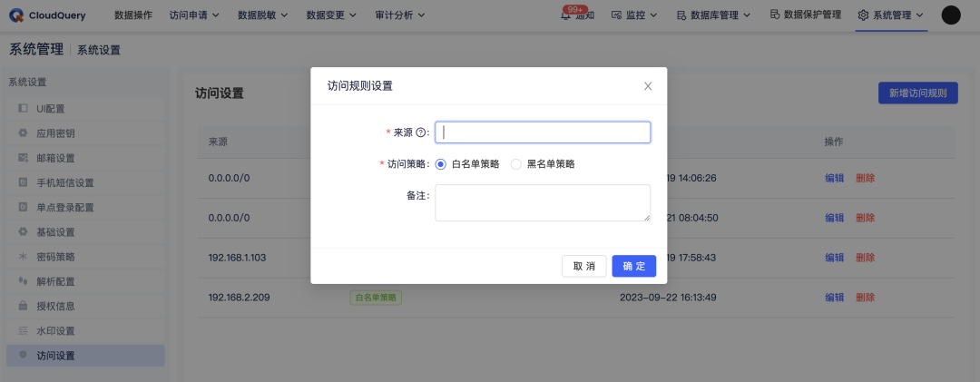
Task: Open 水印设置 in the sidebar
Action: tap(86, 330)
